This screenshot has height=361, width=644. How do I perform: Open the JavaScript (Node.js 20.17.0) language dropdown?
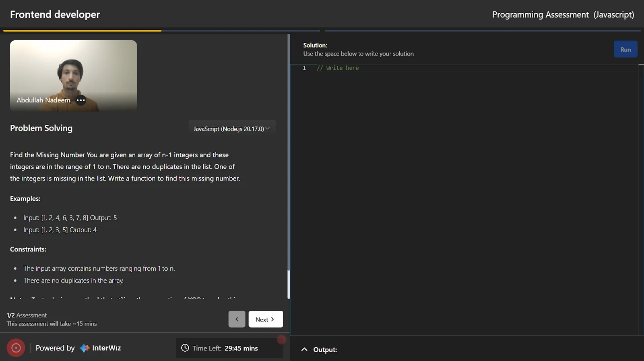[x=232, y=129]
